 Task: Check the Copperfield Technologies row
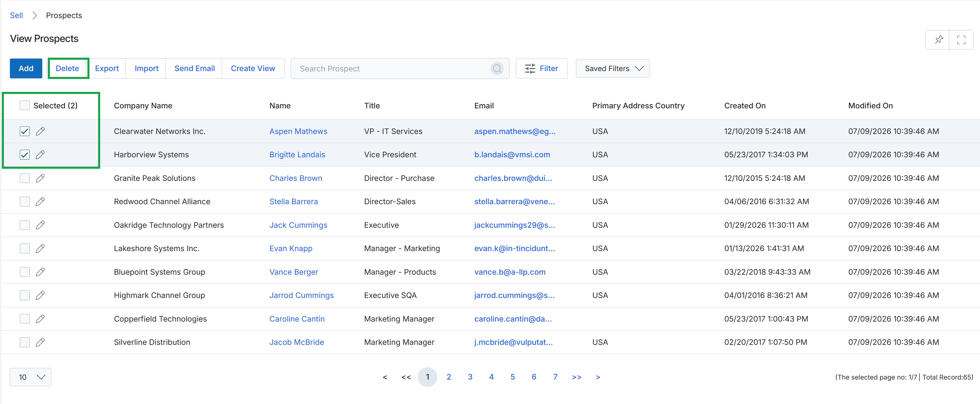pyautogui.click(x=25, y=319)
